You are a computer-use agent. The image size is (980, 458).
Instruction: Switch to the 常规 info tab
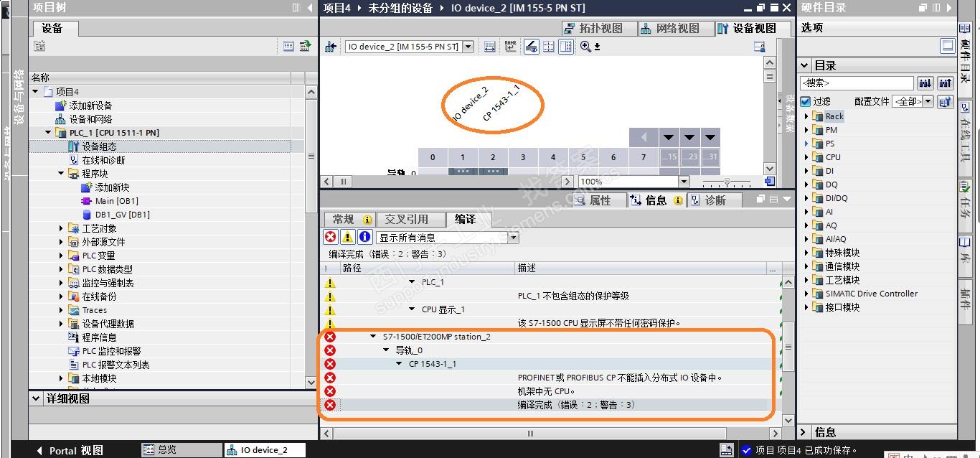[351, 219]
